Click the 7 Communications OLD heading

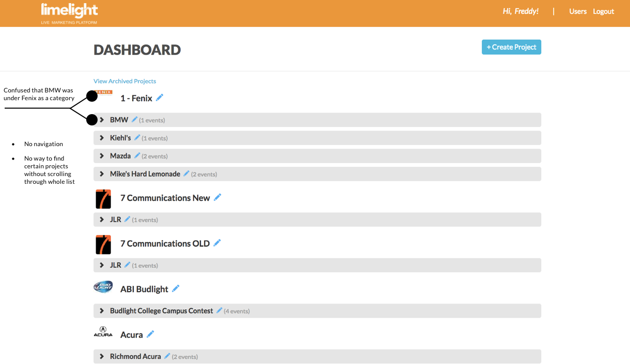(165, 243)
